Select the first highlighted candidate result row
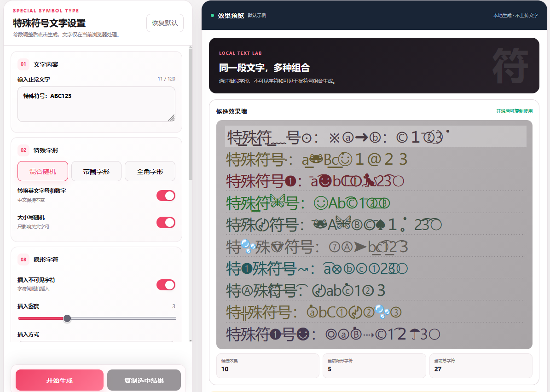 (x=375, y=136)
